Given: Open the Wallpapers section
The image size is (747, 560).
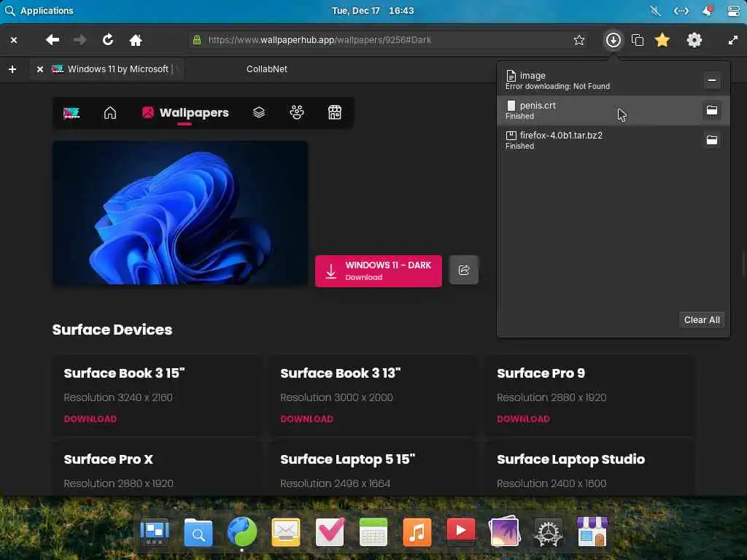Looking at the screenshot, I should pyautogui.click(x=185, y=113).
